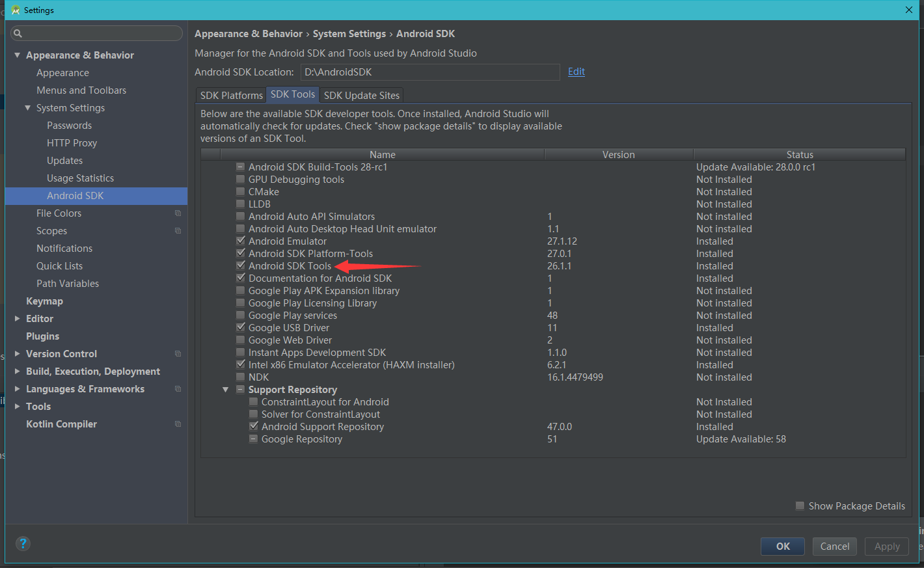The width and height of the screenshot is (924, 568).
Task: Open the Keymap settings page
Action: click(x=44, y=301)
